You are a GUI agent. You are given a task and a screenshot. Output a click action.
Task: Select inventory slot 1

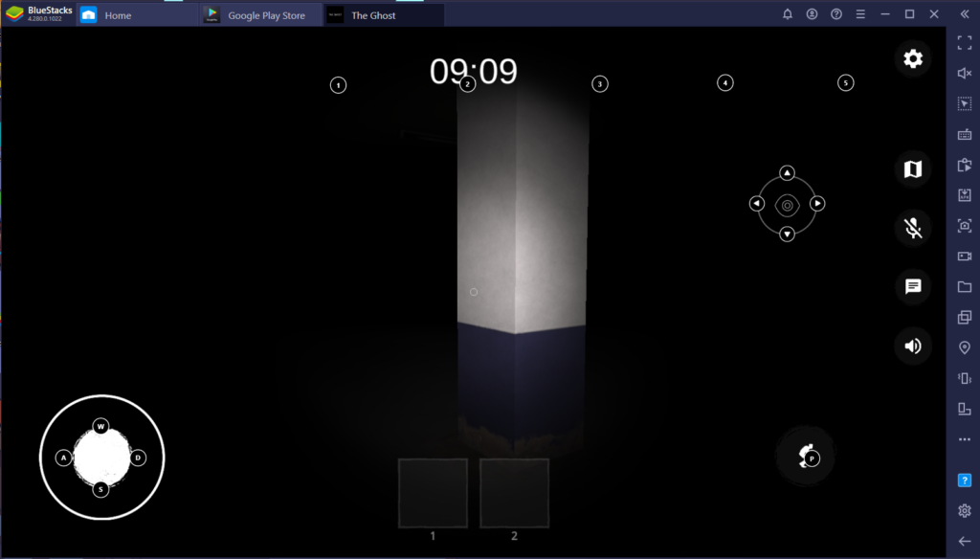pos(433,493)
